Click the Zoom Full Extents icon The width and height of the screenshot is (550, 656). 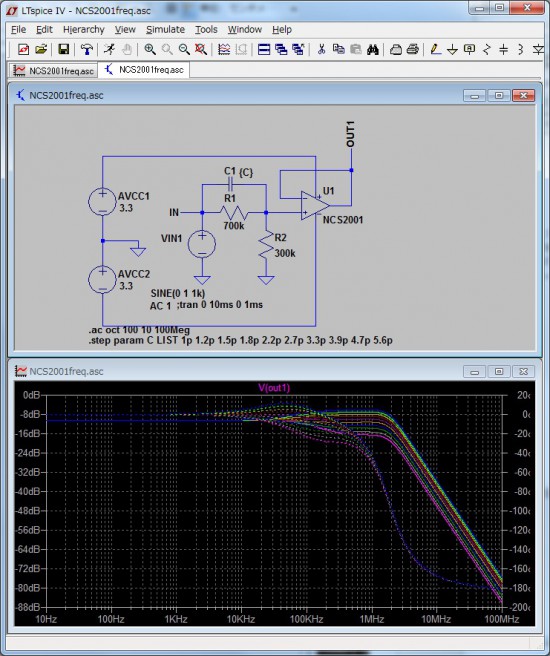coord(201,50)
